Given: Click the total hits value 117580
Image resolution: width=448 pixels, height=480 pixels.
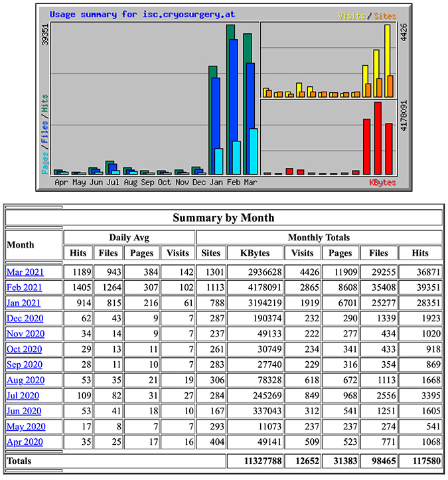Looking at the screenshot, I should (420, 460).
